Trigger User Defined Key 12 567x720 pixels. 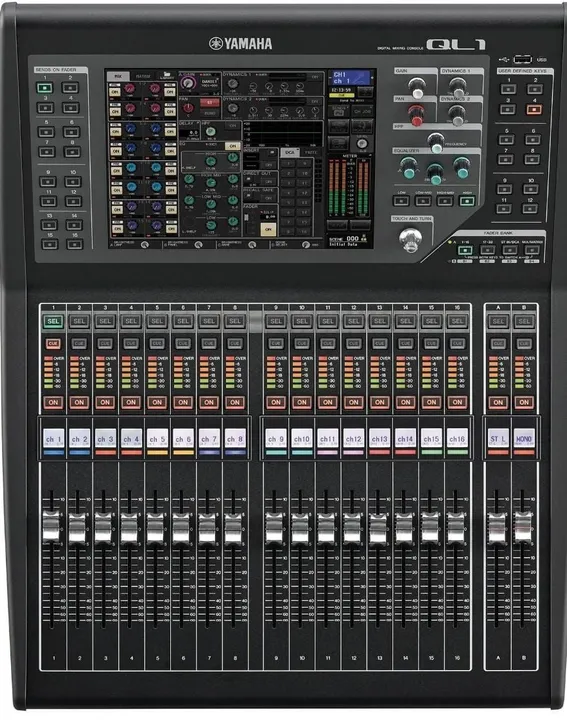pyautogui.click(x=529, y=208)
